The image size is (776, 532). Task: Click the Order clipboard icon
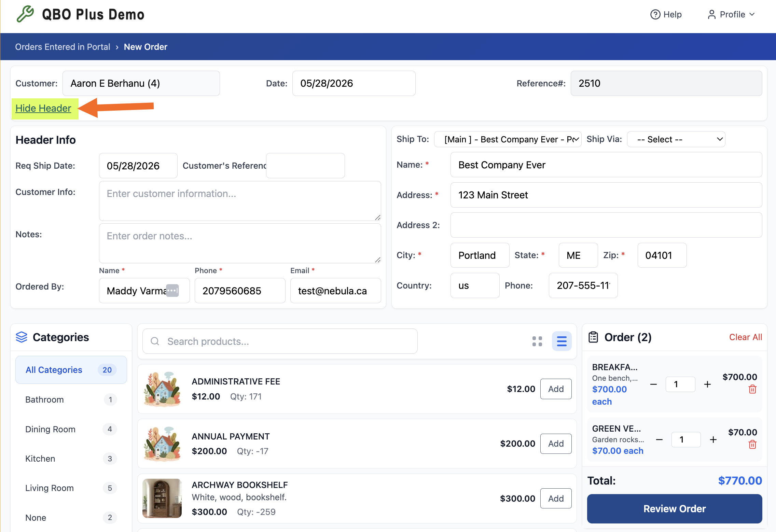click(593, 337)
